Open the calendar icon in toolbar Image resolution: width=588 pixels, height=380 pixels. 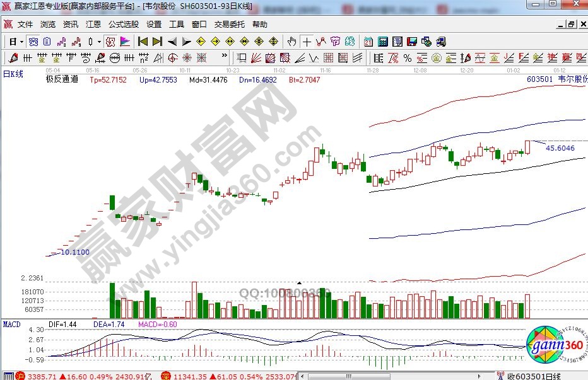[x=368, y=42]
